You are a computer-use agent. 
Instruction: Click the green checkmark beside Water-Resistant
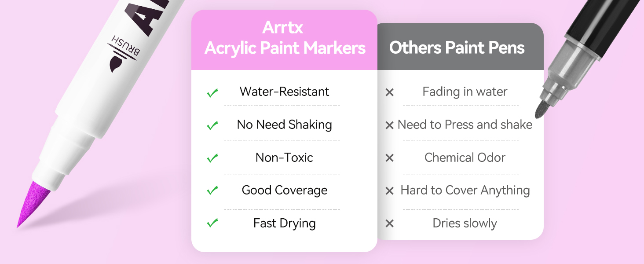point(212,93)
